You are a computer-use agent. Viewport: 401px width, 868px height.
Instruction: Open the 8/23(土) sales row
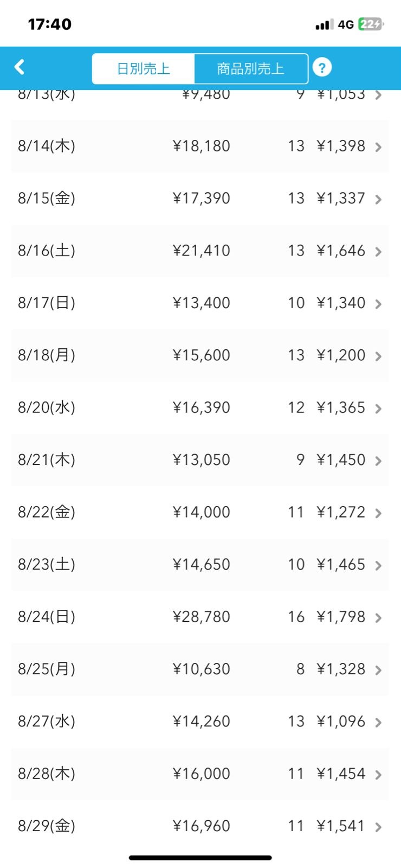[x=200, y=564]
